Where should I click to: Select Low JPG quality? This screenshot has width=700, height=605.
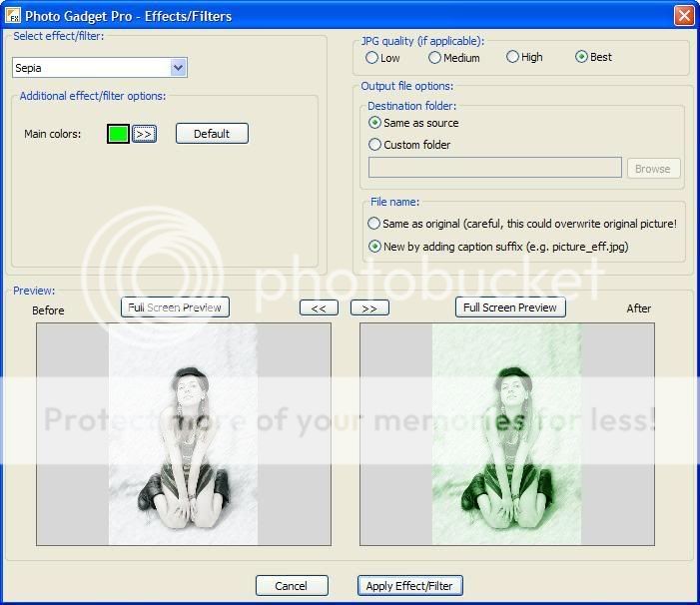(372, 58)
